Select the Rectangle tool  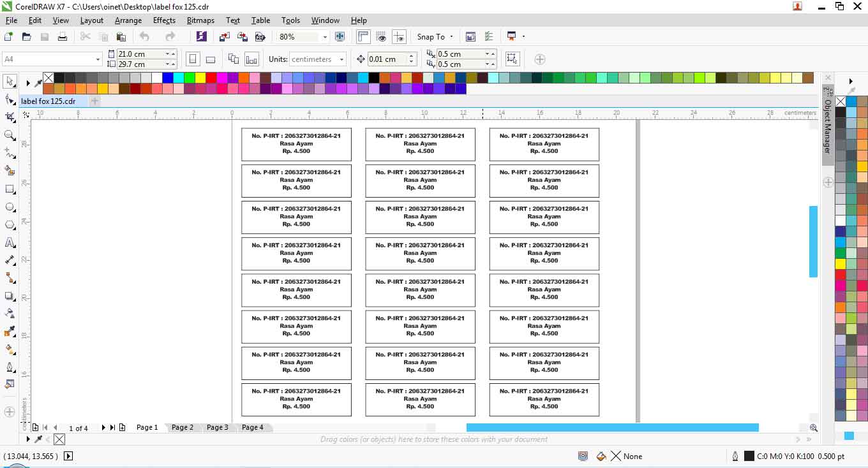pyautogui.click(x=10, y=189)
